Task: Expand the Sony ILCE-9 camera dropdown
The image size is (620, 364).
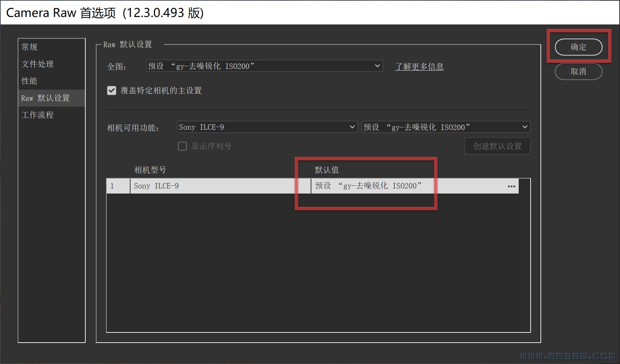Action: point(267,127)
